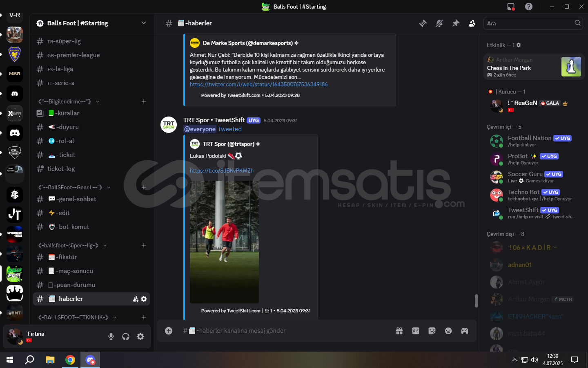Click the @everyone mention

click(200, 129)
